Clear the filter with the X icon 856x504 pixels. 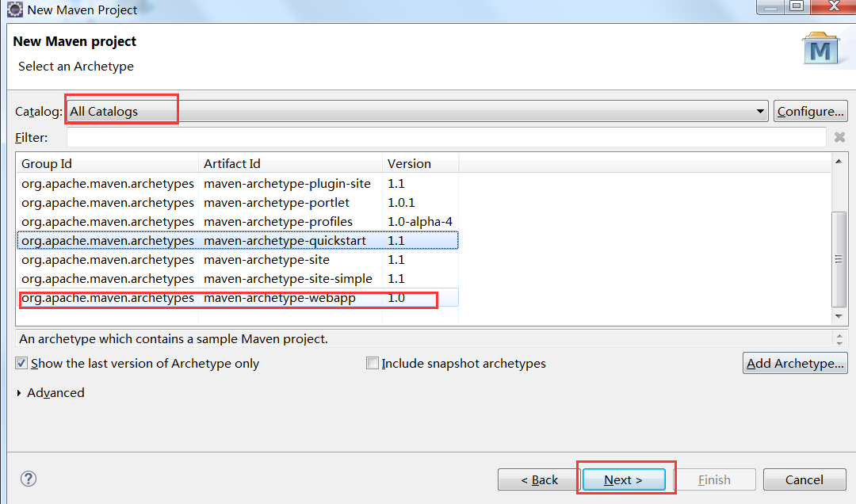coord(839,137)
